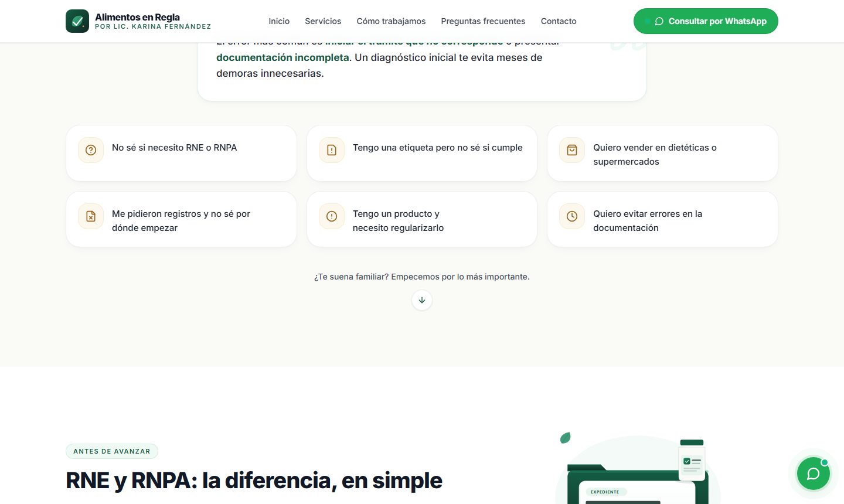Click the 'RNE y RNPA: la diferencia, en simple' heading
This screenshot has width=844, height=504.
click(254, 481)
